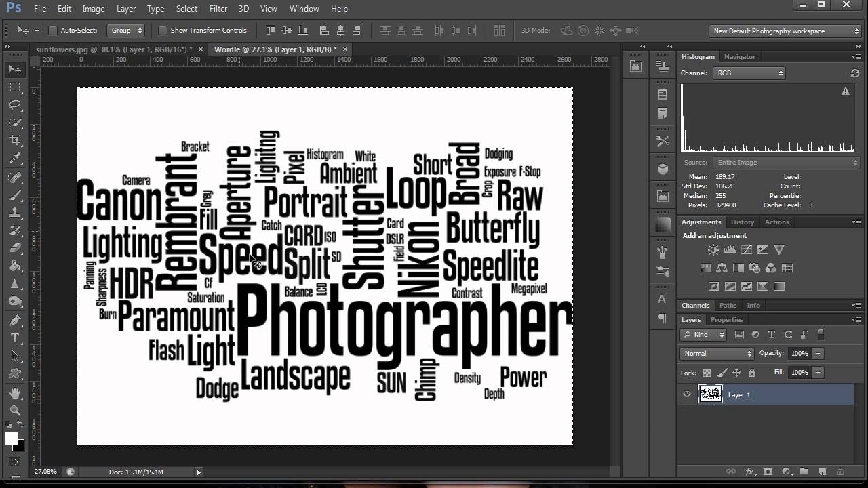Enable the Auto-Select checkbox
This screenshot has width=868, height=488.
53,30
